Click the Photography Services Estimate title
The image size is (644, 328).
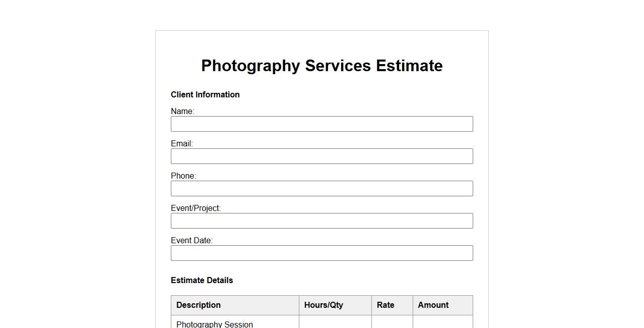[x=321, y=66]
